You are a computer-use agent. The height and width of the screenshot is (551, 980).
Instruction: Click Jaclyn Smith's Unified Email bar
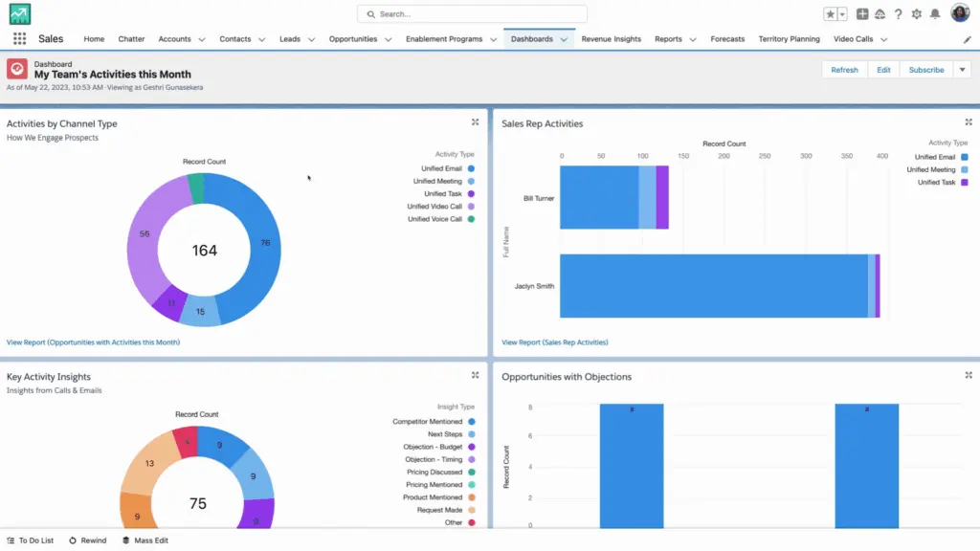click(x=714, y=285)
